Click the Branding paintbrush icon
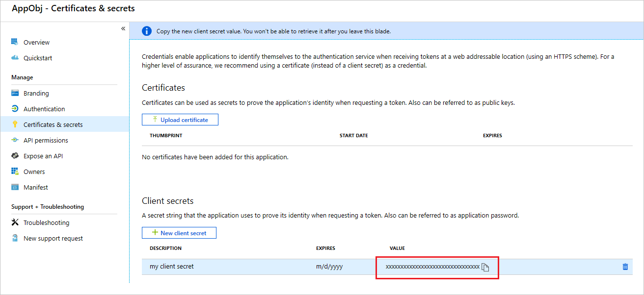Viewport: 644px width, 295px height. 16,93
